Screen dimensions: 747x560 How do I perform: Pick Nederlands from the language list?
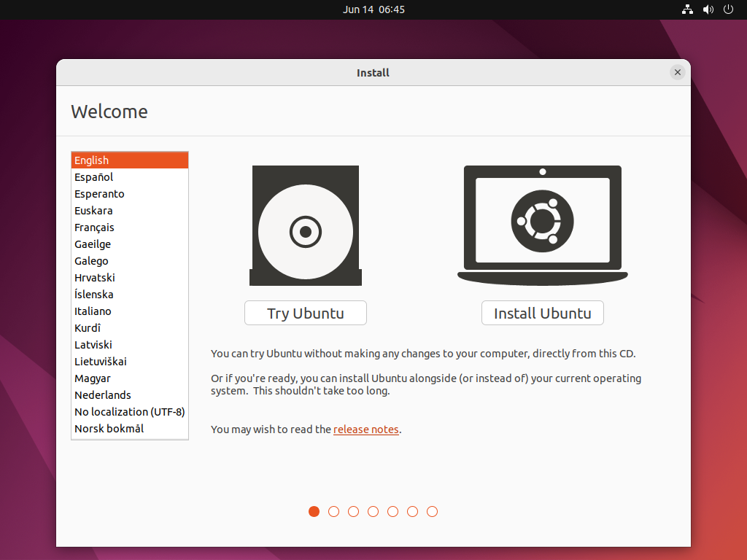click(103, 395)
